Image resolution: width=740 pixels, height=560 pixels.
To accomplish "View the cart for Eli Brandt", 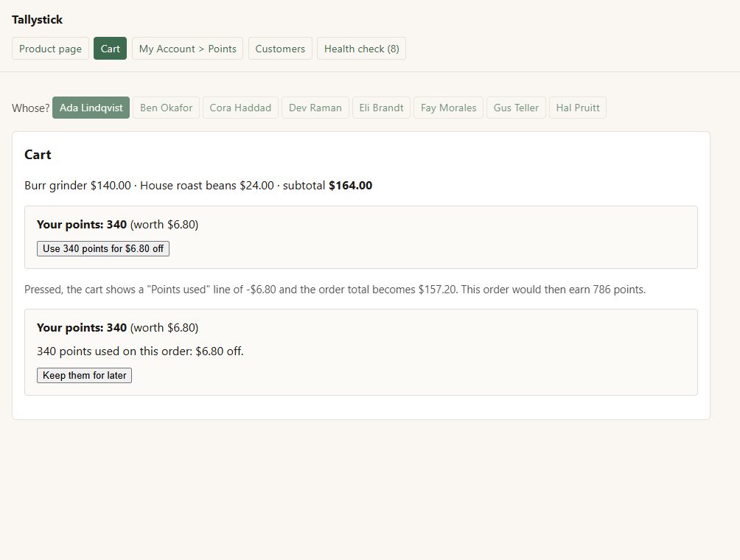I will pyautogui.click(x=381, y=108).
